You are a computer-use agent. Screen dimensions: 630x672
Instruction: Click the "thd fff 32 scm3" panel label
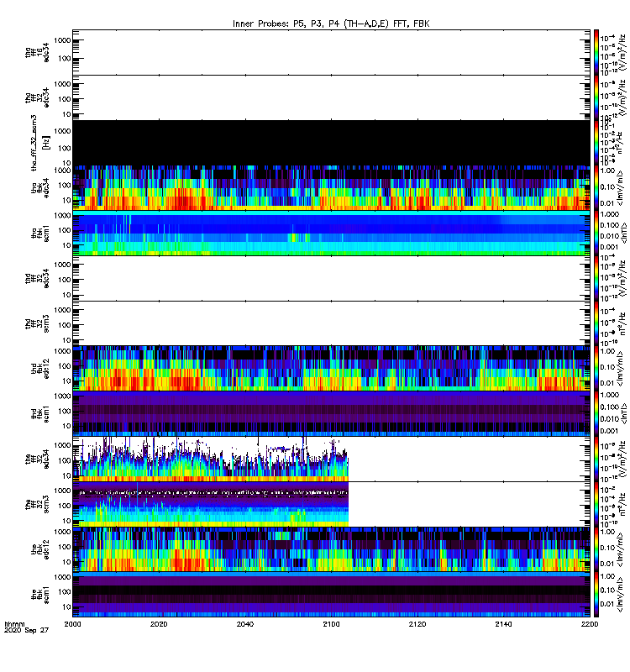click(x=37, y=323)
